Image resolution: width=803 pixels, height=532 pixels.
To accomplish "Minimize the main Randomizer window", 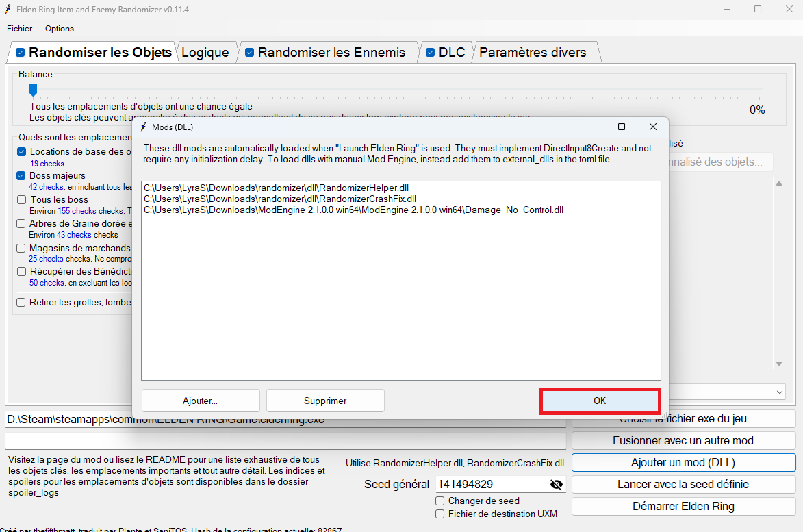I will (x=727, y=9).
